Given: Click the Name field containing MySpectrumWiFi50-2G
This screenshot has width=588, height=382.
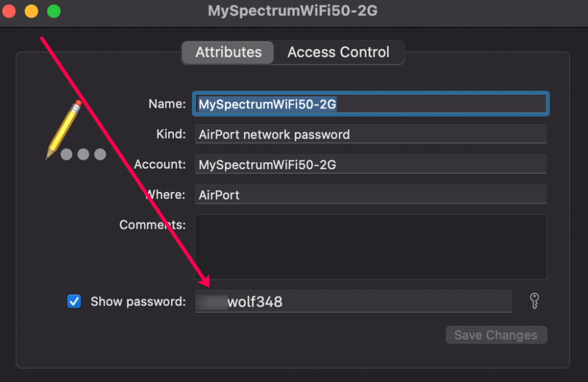Looking at the screenshot, I should coord(370,104).
